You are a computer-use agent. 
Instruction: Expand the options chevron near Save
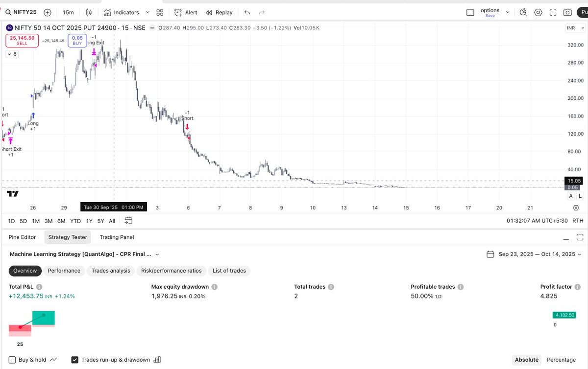508,12
